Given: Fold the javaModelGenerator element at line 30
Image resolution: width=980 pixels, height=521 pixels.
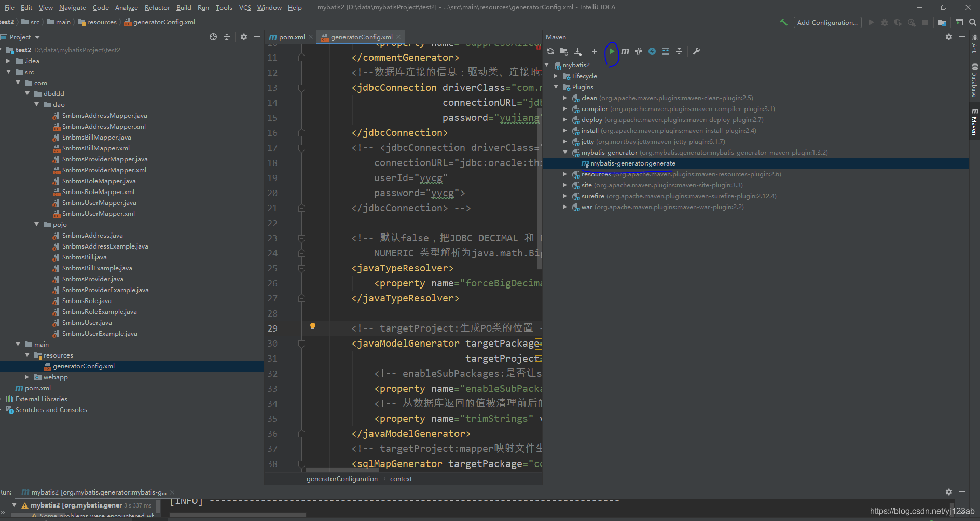Looking at the screenshot, I should 301,344.
